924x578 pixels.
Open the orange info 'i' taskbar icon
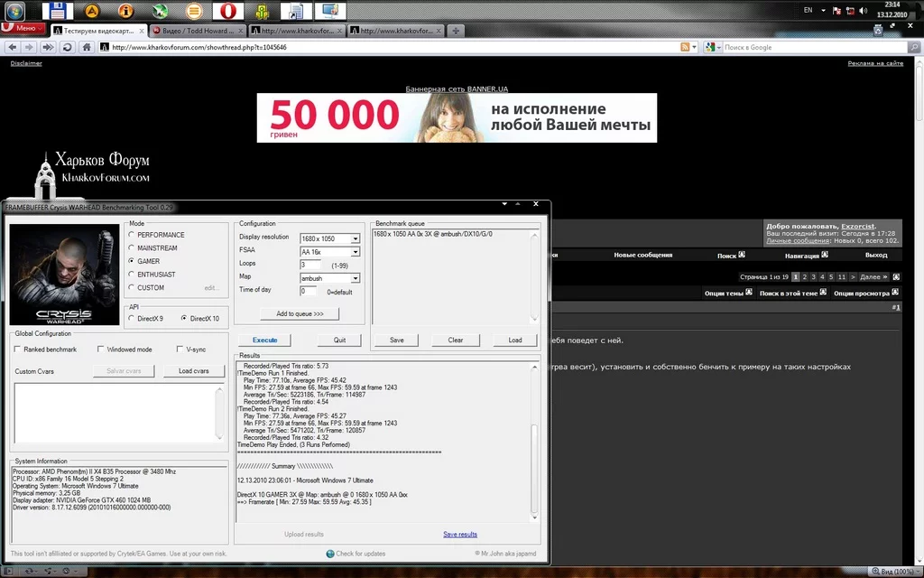125,10
